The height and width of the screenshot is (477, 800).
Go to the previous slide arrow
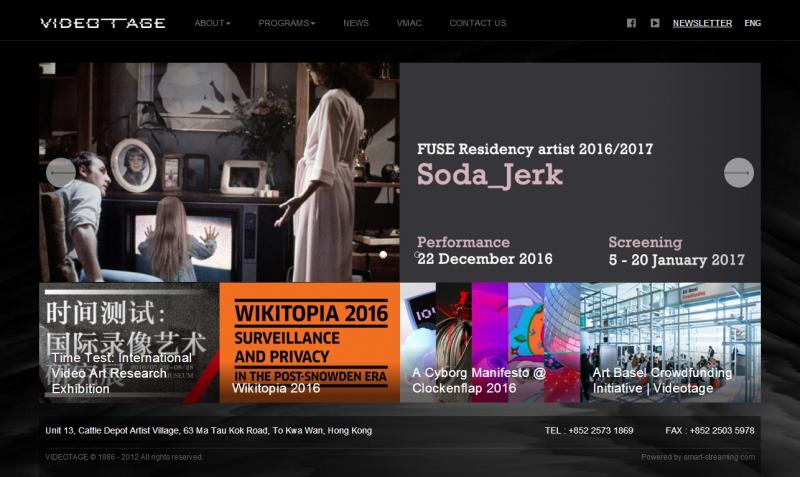(x=61, y=173)
